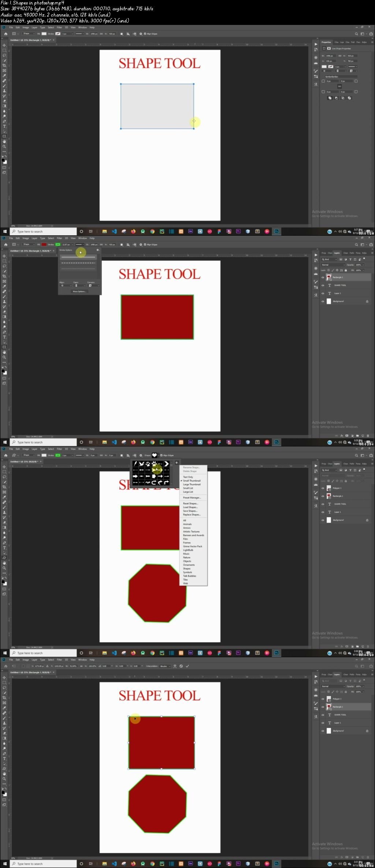Open the Corners dropdown in Stroke Options
The height and width of the screenshot is (868, 375).
tap(93, 286)
